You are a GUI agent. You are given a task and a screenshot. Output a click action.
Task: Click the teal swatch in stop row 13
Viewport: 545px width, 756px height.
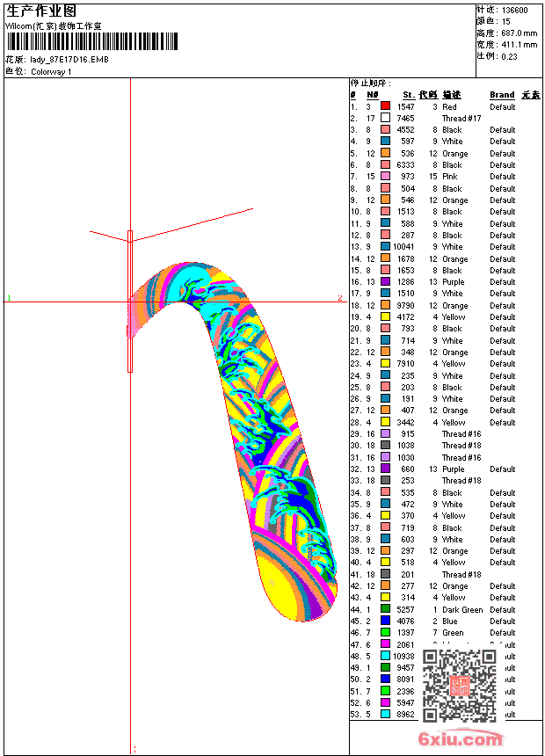[385, 246]
